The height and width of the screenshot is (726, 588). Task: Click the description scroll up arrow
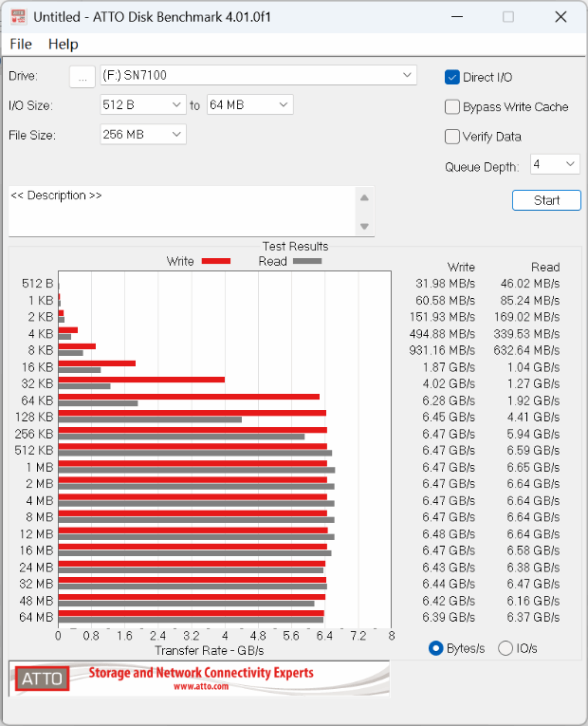[364, 197]
